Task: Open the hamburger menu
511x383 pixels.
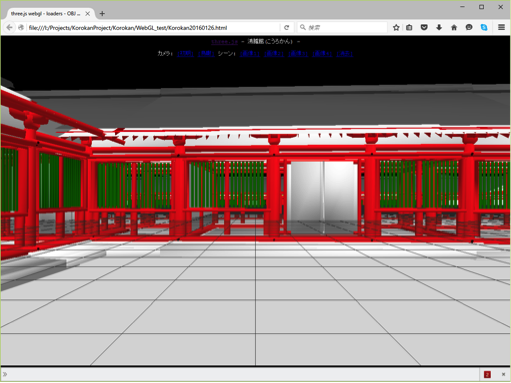Action: coord(501,27)
